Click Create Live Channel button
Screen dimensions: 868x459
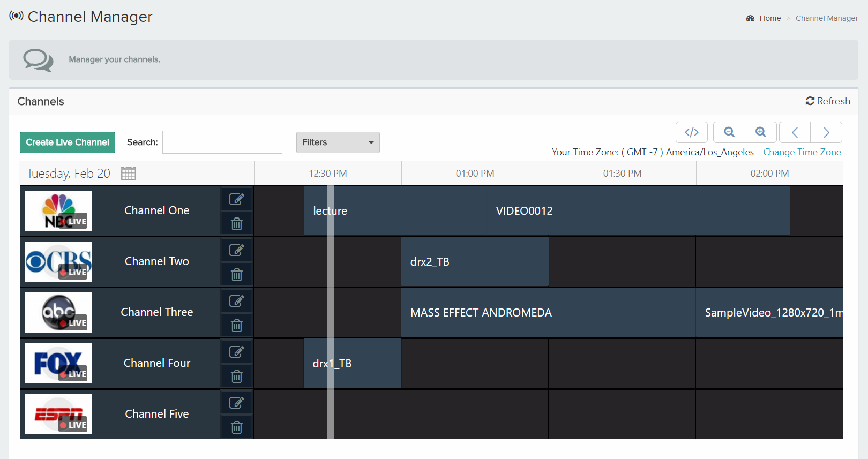click(x=68, y=142)
